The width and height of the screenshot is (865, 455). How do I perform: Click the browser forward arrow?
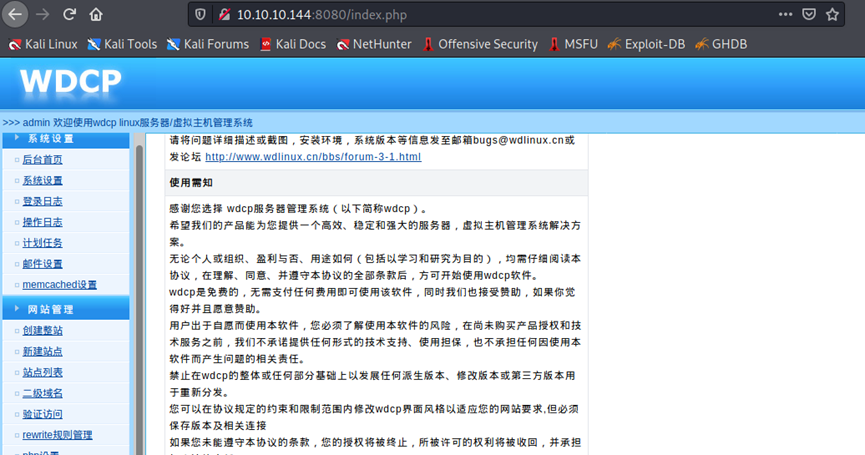tap(42, 14)
